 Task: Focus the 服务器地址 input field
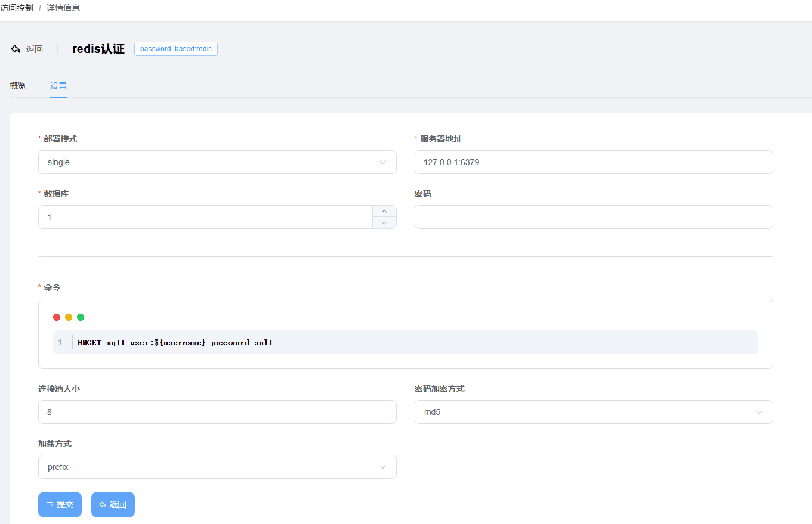(x=594, y=162)
